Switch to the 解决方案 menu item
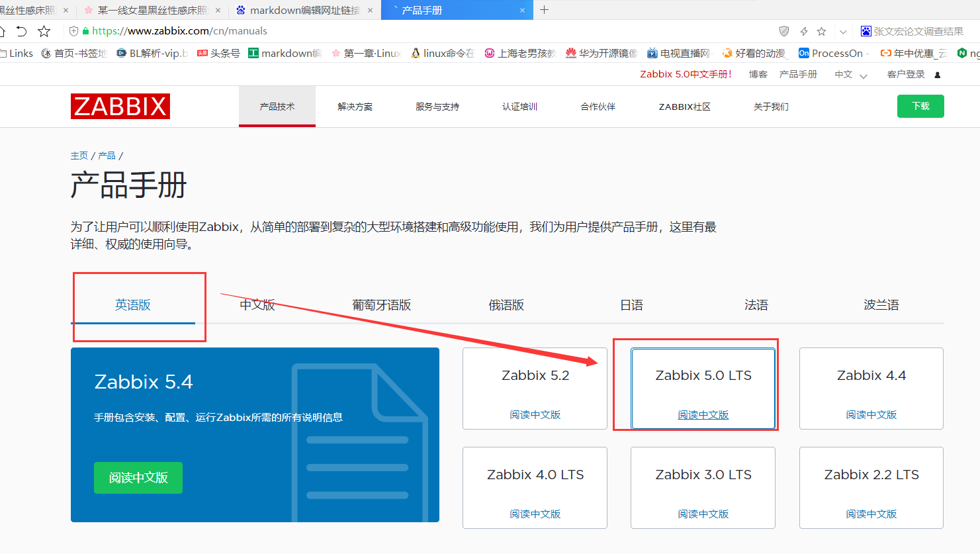980x554 pixels. (x=355, y=106)
